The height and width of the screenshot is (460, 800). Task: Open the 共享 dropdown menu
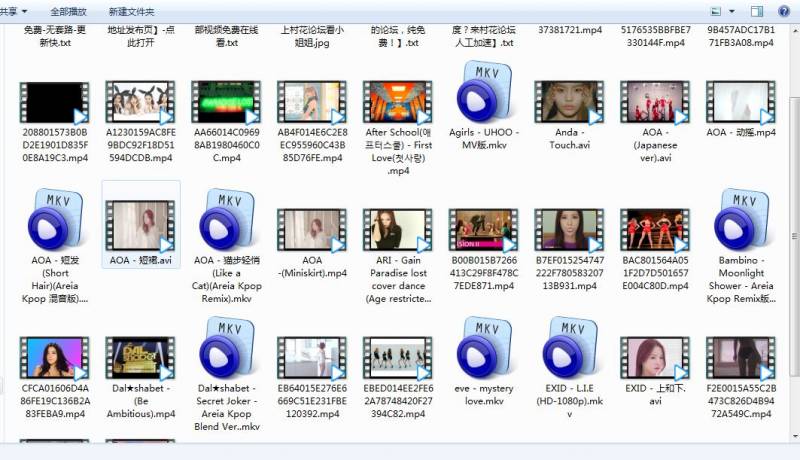(12, 11)
